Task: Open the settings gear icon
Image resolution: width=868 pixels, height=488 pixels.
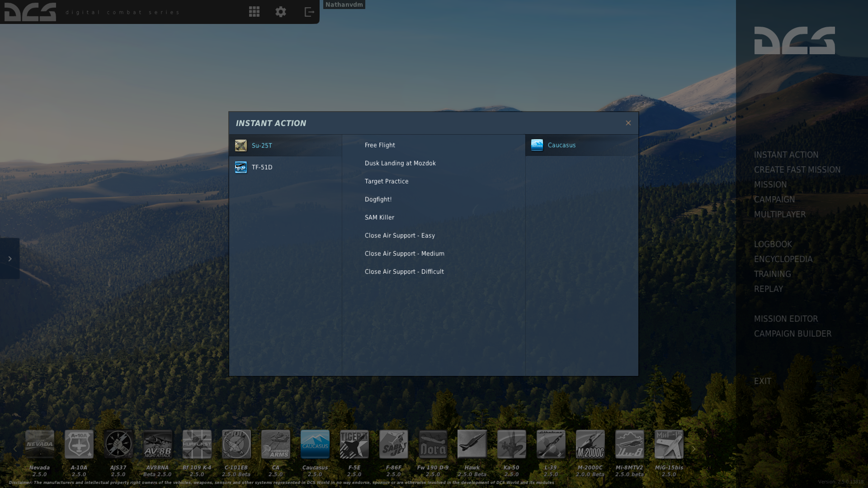Action: click(281, 12)
